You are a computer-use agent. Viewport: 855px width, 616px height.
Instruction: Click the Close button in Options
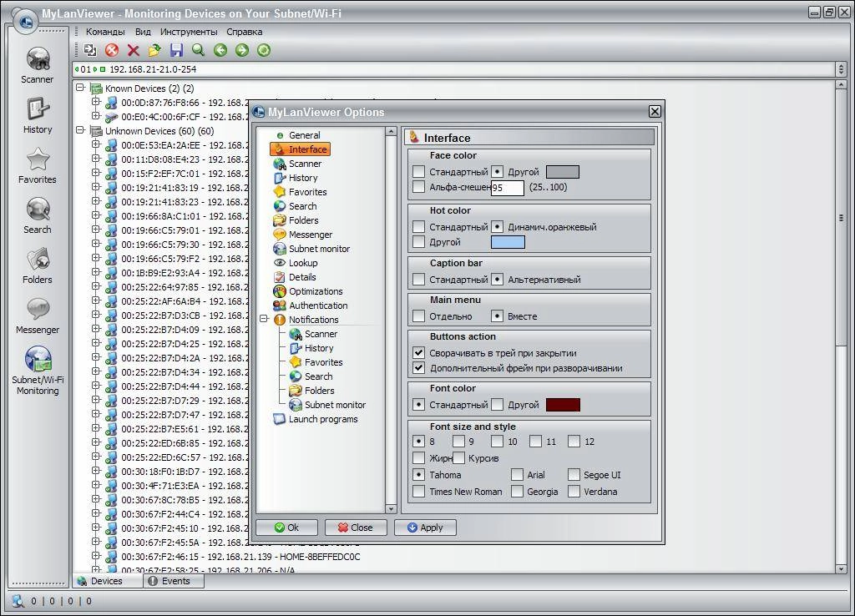click(x=356, y=528)
